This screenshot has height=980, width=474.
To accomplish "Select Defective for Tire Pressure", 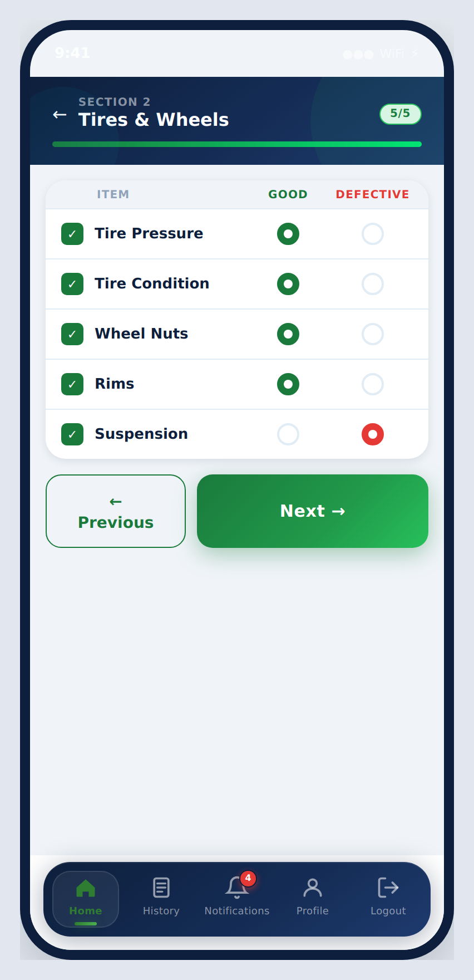I will pyautogui.click(x=373, y=234).
